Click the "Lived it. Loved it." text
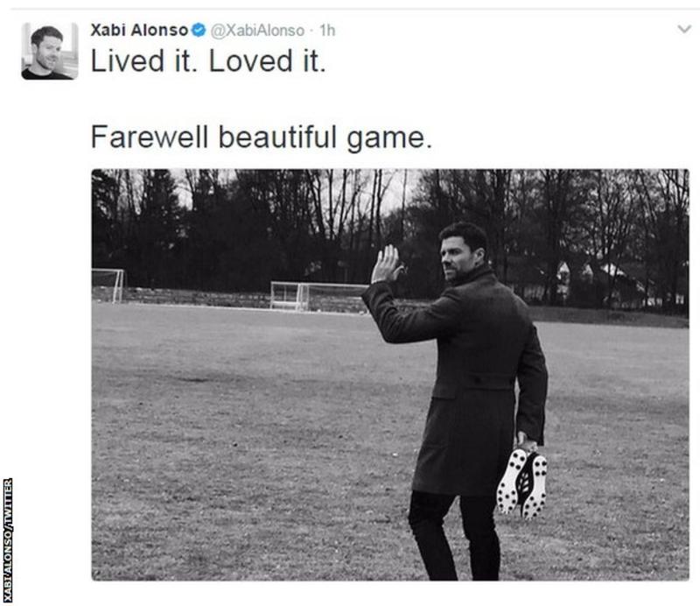The image size is (700, 606). pos(208,63)
